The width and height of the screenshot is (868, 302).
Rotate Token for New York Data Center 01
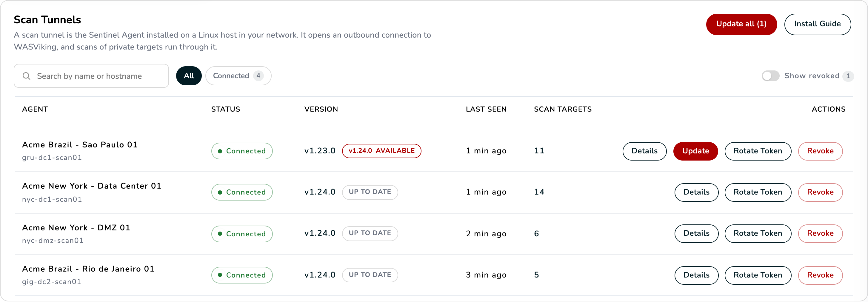tap(758, 192)
